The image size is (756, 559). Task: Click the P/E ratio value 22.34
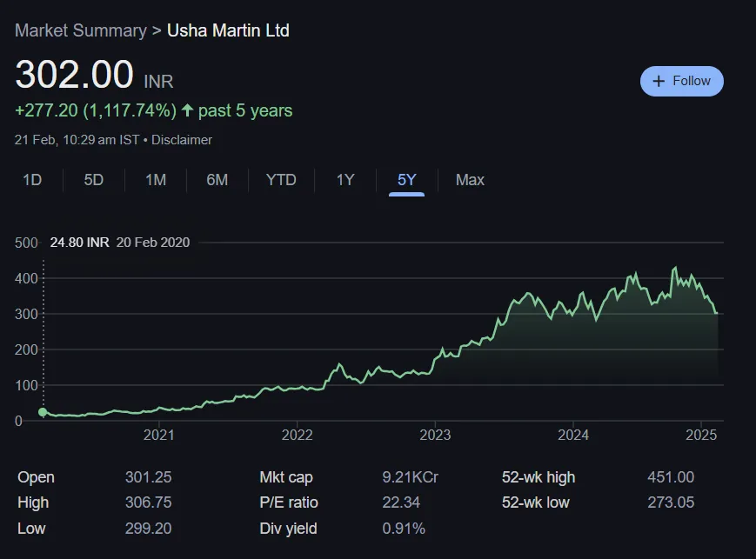[x=401, y=502]
